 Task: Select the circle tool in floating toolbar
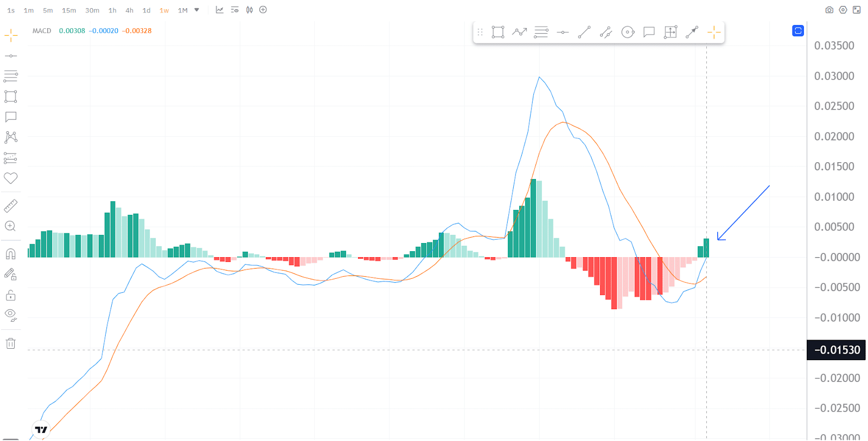coord(628,32)
